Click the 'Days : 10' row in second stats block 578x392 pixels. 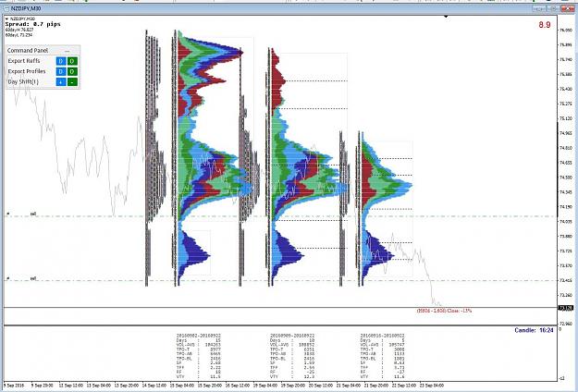pos(292,340)
